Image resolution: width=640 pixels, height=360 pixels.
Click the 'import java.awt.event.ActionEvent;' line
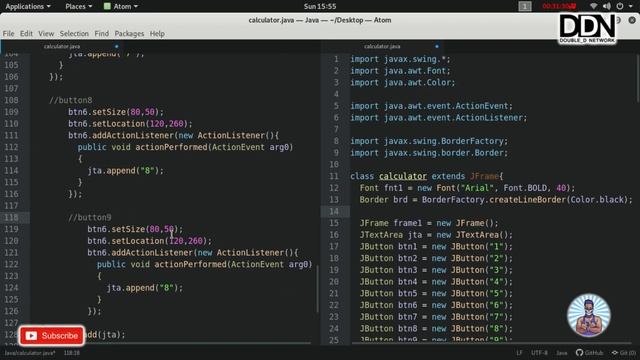(x=431, y=106)
